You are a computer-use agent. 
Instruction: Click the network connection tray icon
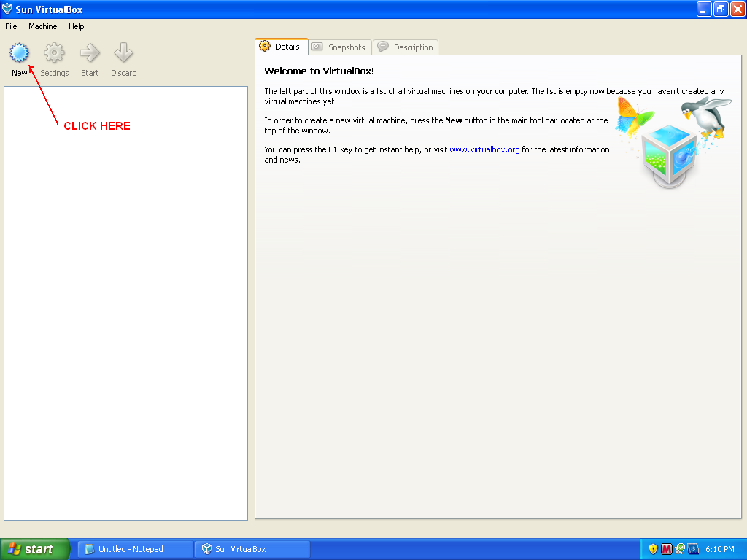(680, 549)
